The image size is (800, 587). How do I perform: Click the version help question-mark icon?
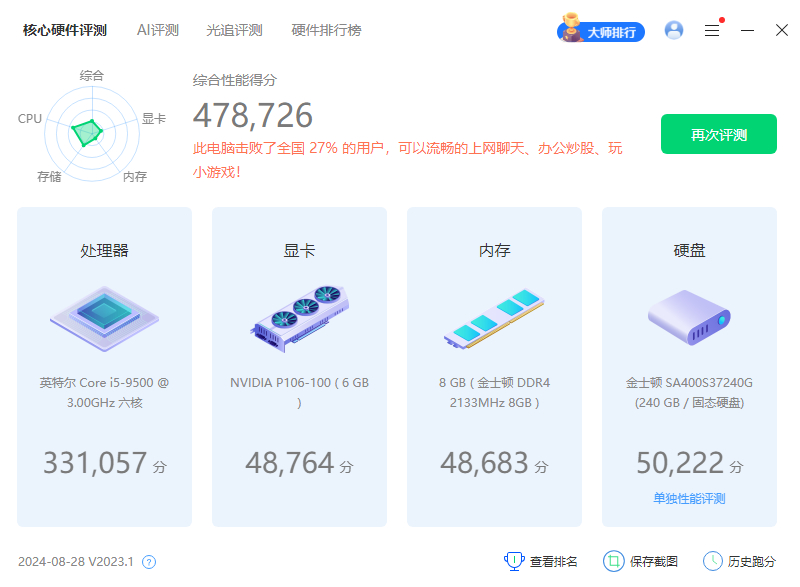[x=149, y=562]
